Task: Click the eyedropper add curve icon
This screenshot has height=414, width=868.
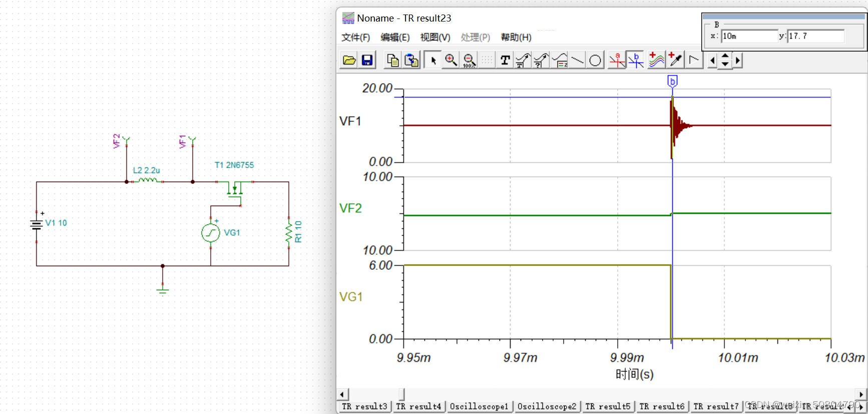Action: point(675,61)
